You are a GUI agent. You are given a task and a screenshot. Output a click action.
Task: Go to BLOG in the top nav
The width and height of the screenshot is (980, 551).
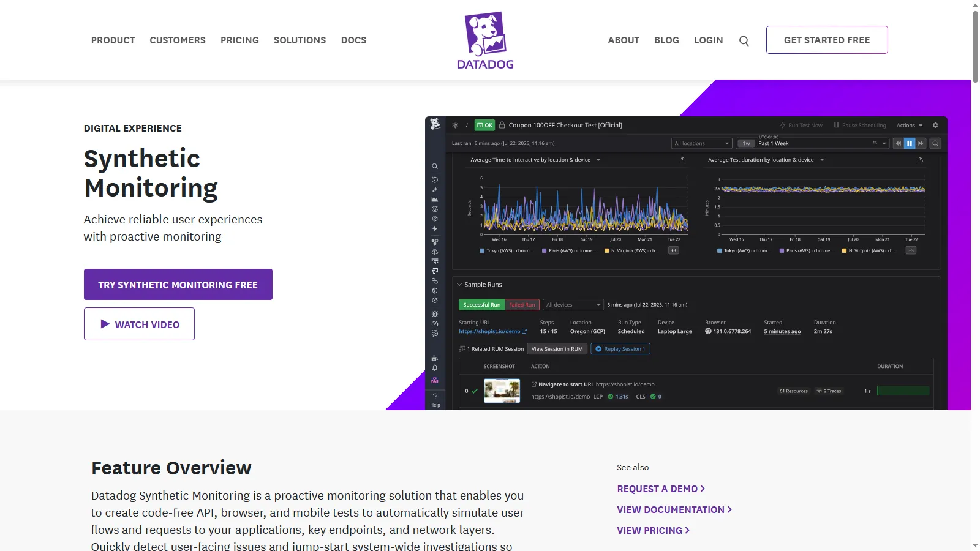666,40
